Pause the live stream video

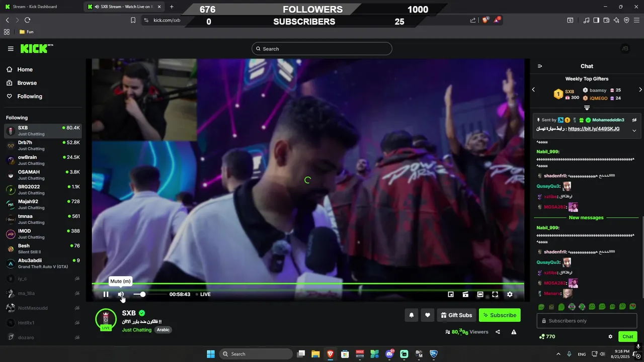point(106,294)
